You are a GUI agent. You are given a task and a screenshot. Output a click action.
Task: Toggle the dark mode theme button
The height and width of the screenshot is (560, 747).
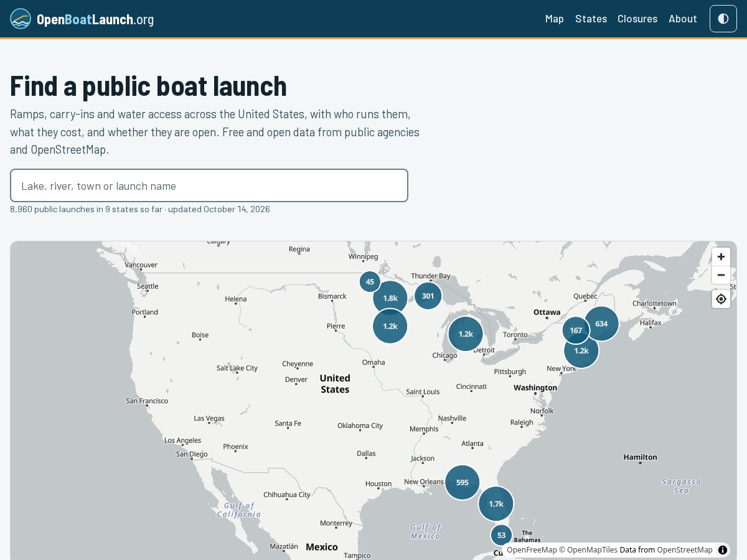coord(723,19)
